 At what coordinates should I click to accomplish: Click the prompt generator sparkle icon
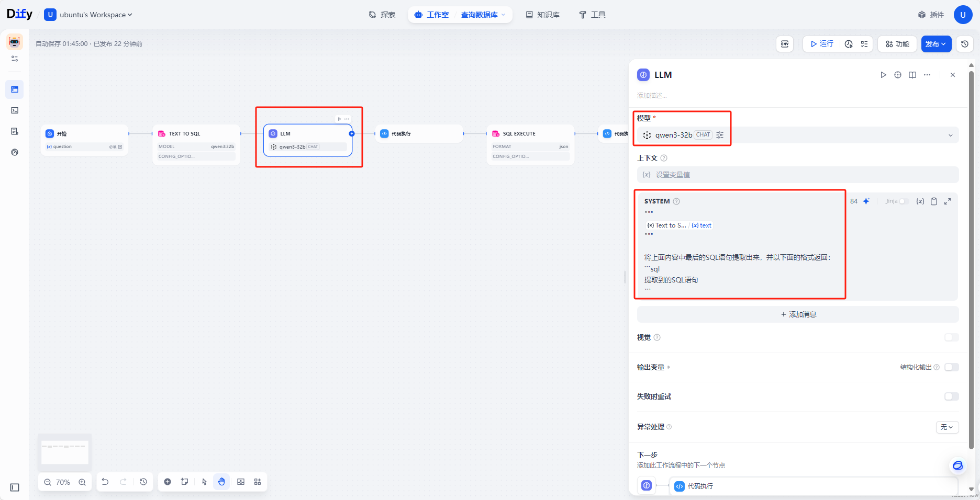(866, 201)
